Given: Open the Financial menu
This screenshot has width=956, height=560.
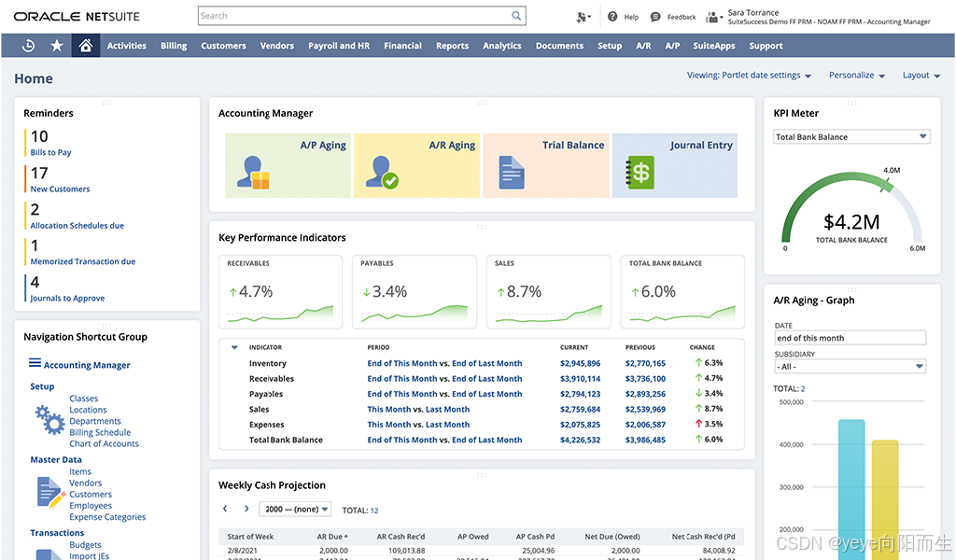Looking at the screenshot, I should tap(402, 46).
